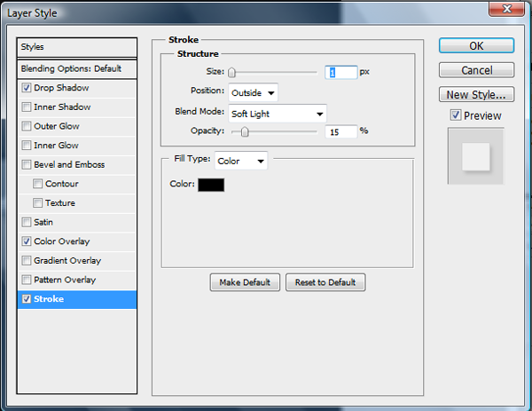Select the Texture label
Screen dimensions: 532x411
point(60,202)
